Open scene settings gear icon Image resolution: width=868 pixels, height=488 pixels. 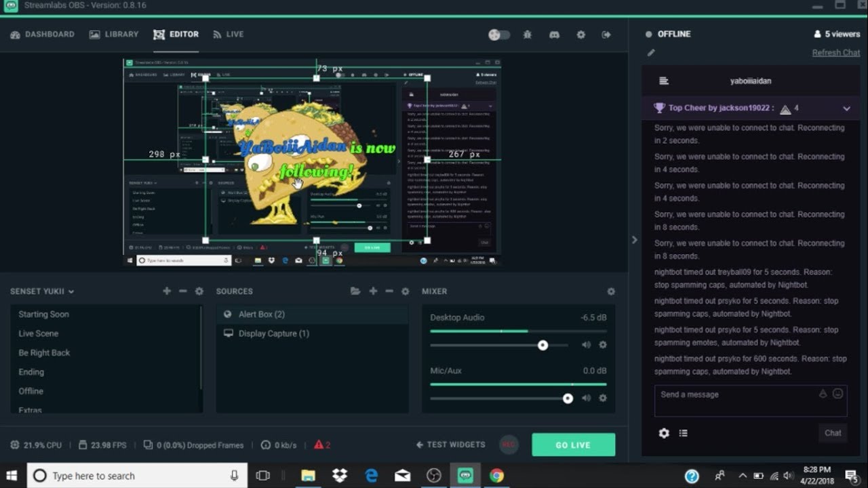[199, 291]
